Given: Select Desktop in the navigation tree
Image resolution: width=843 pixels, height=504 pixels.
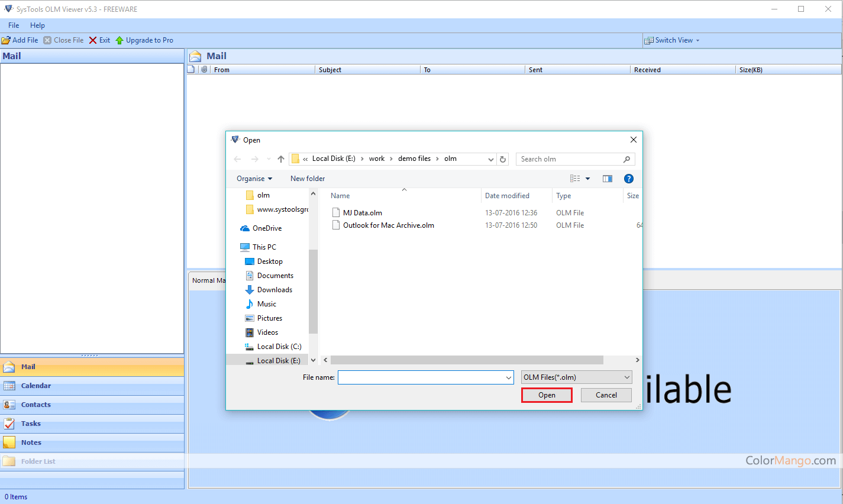Looking at the screenshot, I should [264, 261].
